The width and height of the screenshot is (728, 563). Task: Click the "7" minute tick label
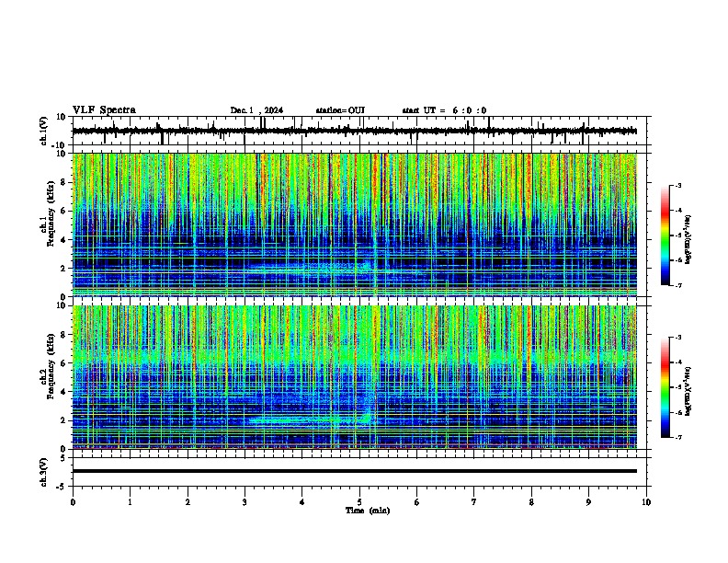(x=474, y=502)
